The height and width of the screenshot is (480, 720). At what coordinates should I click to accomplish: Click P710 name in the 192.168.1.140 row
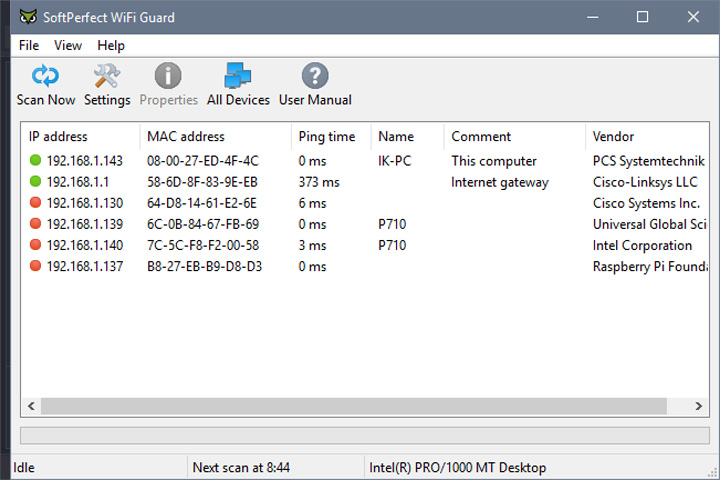pyautogui.click(x=392, y=245)
